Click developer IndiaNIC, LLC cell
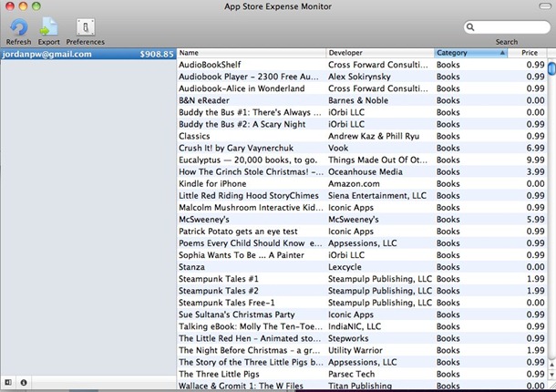556x392 pixels. pos(355,326)
